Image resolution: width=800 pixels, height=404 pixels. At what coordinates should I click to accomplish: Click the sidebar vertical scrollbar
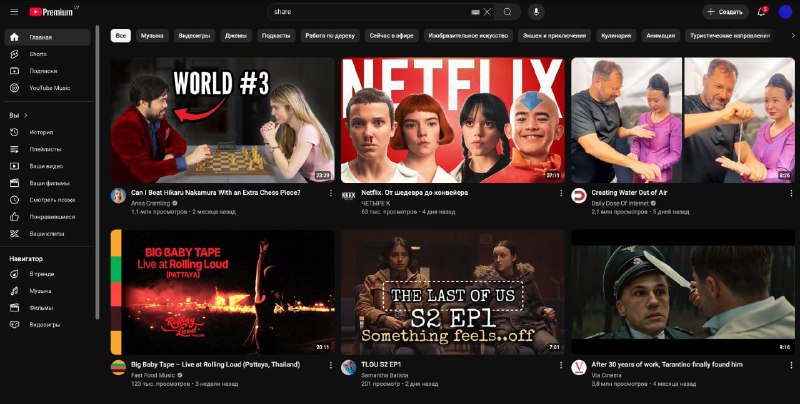click(97, 171)
